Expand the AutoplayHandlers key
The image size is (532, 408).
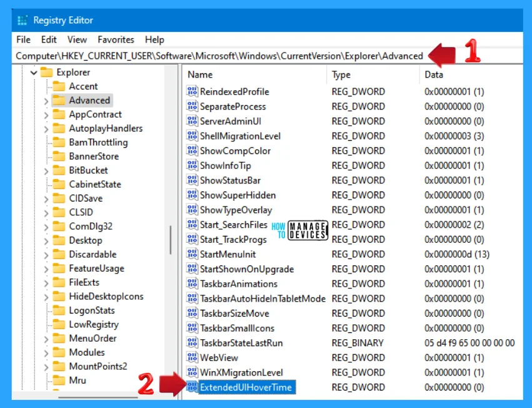point(46,129)
